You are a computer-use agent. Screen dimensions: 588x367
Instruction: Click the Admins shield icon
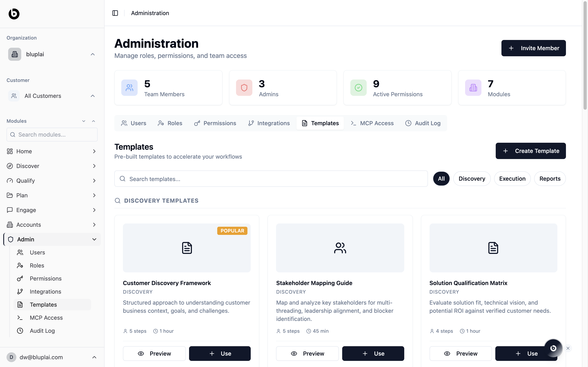[x=244, y=88]
